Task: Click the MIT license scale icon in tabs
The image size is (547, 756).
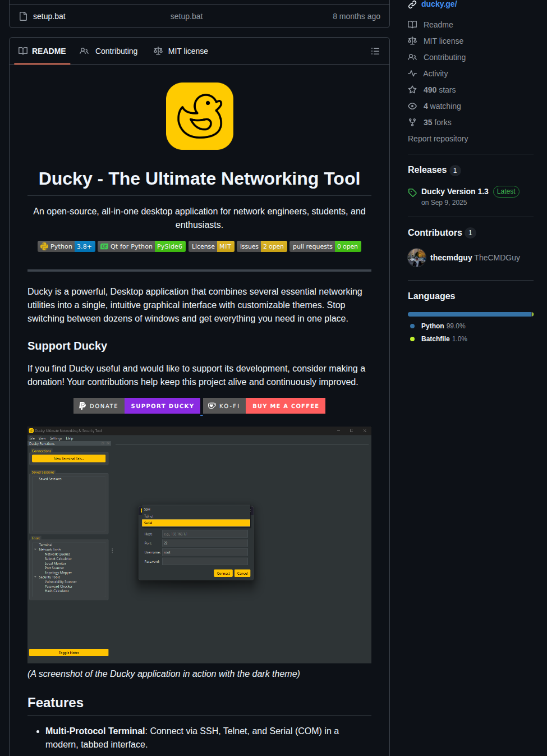Action: click(x=158, y=51)
